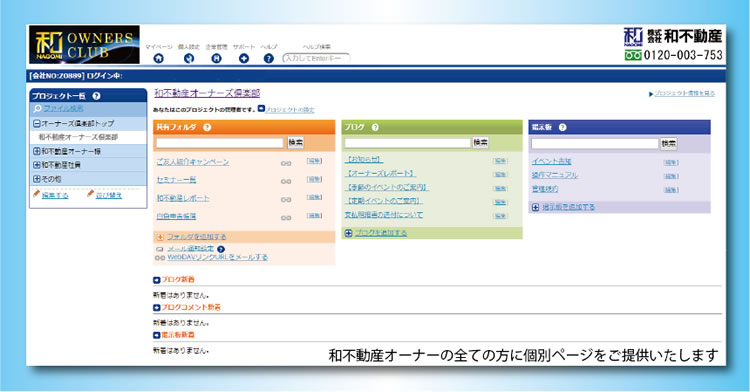Open ヘルプ question-mark icon in header

(x=269, y=58)
